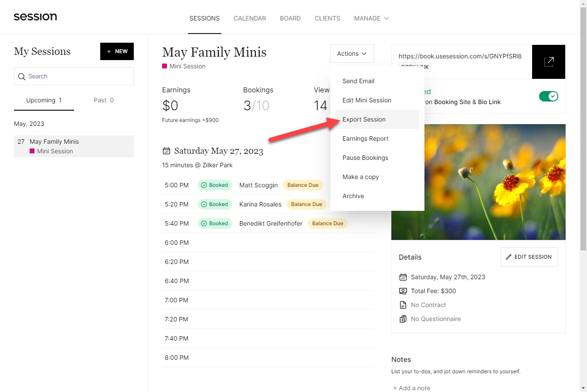Go to the Board tab

tap(290, 18)
